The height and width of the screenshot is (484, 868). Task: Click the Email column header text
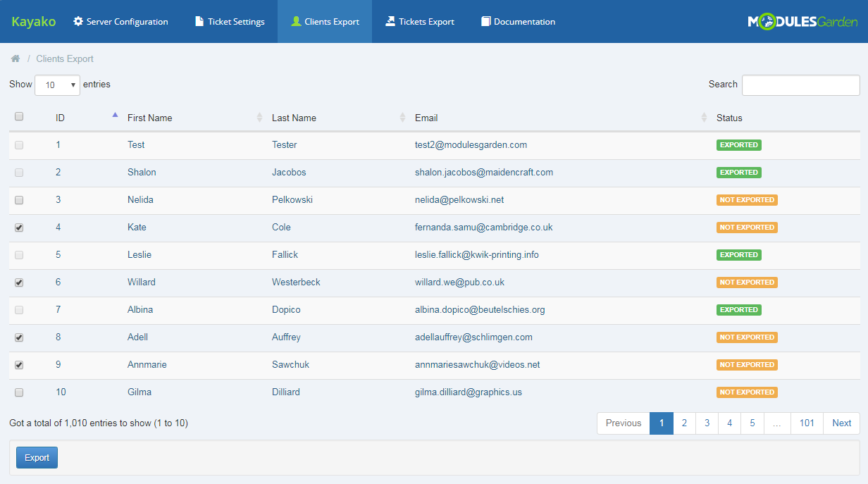[x=426, y=118]
